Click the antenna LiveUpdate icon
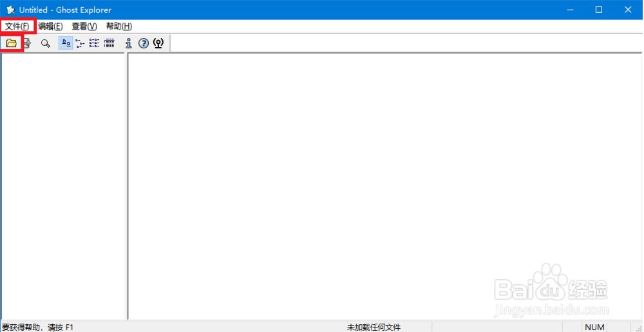 pos(158,43)
